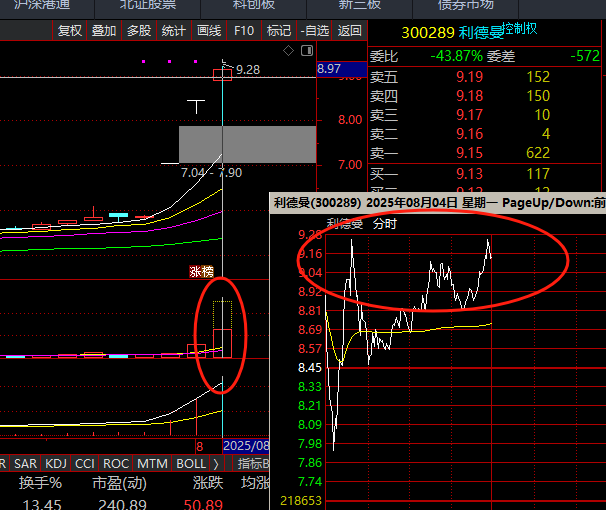This screenshot has height=510, width=606.
Task: Select the KDJ indicator tab
Action: [x=56, y=463]
